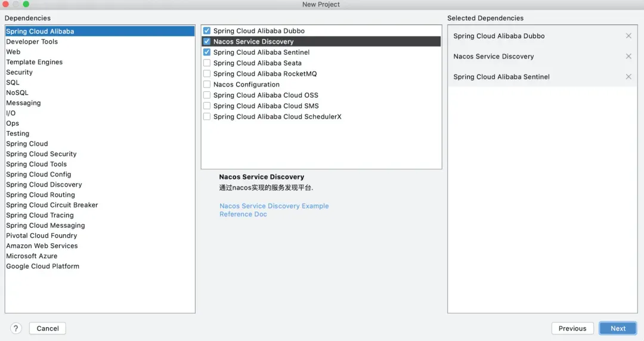644x341 pixels.
Task: Check Spring Cloud Alibaba Cloud SMS
Action: click(x=206, y=106)
